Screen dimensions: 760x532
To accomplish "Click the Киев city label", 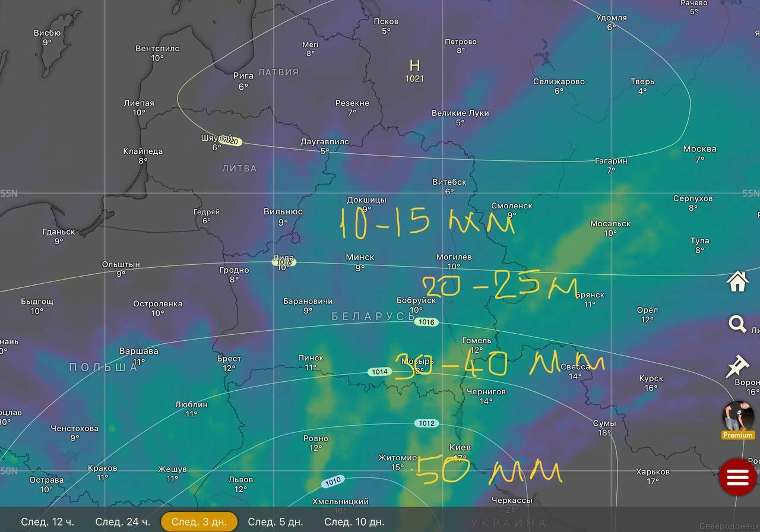I will pos(460,447).
